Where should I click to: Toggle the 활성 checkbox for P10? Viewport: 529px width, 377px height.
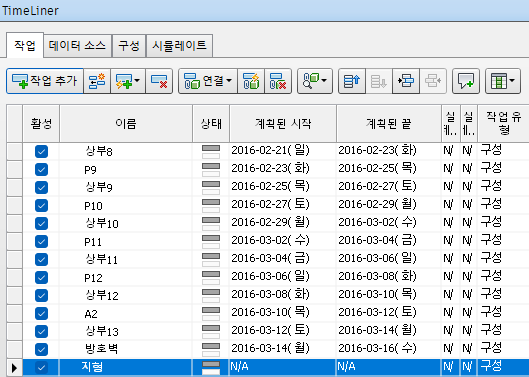(x=41, y=206)
